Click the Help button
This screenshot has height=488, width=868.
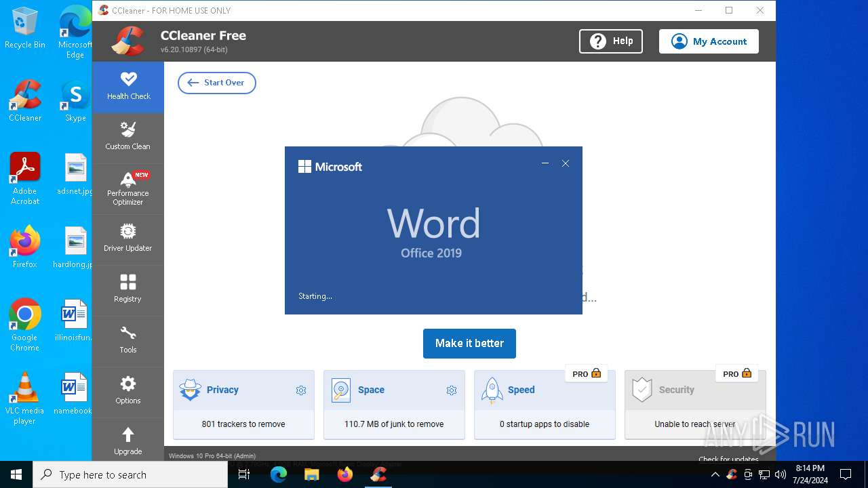click(611, 41)
